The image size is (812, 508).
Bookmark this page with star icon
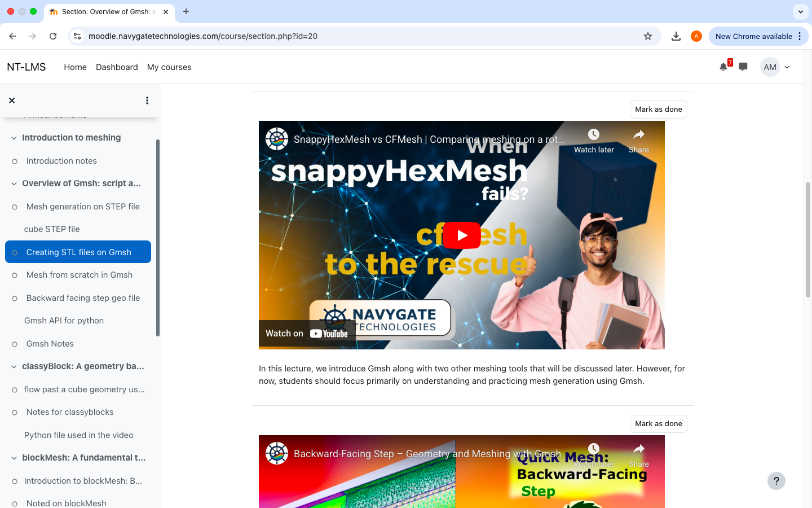click(648, 36)
